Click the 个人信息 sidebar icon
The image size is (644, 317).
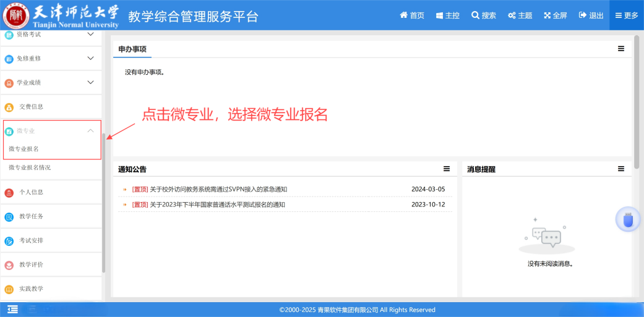pos(9,193)
